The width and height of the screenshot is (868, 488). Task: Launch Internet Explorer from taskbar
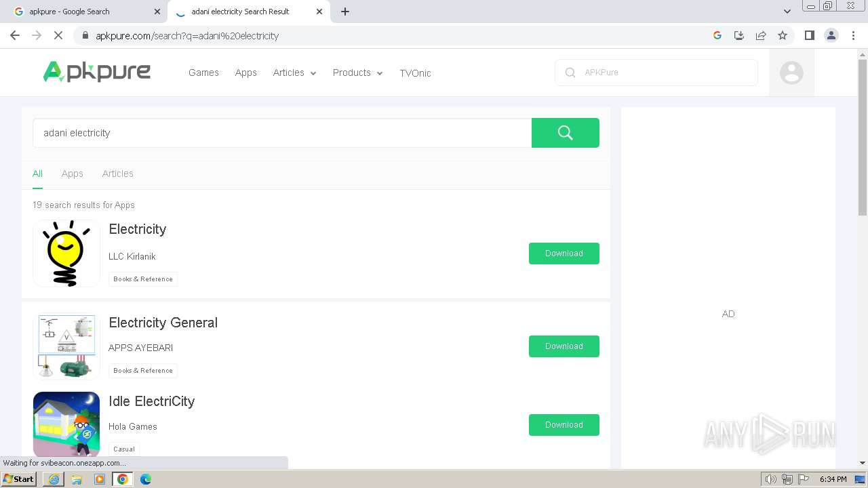pos(54,479)
